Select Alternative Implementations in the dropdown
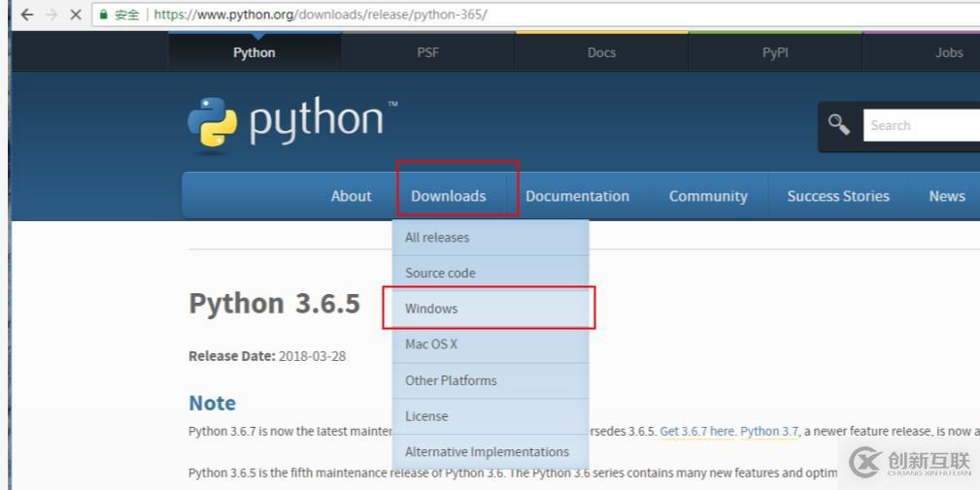The width and height of the screenshot is (980, 490). [x=490, y=451]
